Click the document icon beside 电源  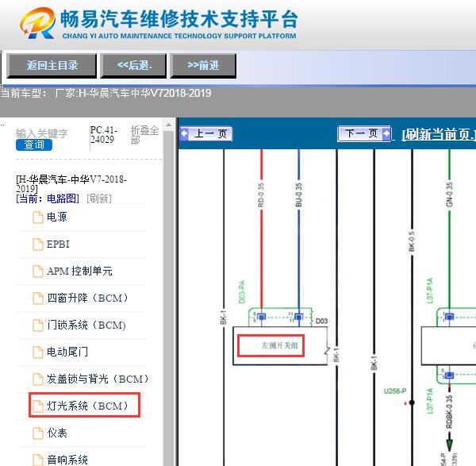tap(38, 218)
